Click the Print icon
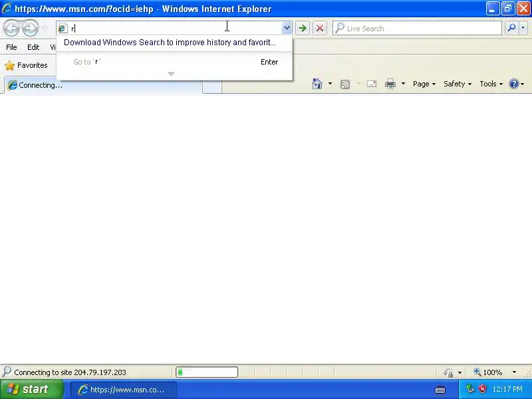This screenshot has width=532, height=399. (x=390, y=84)
